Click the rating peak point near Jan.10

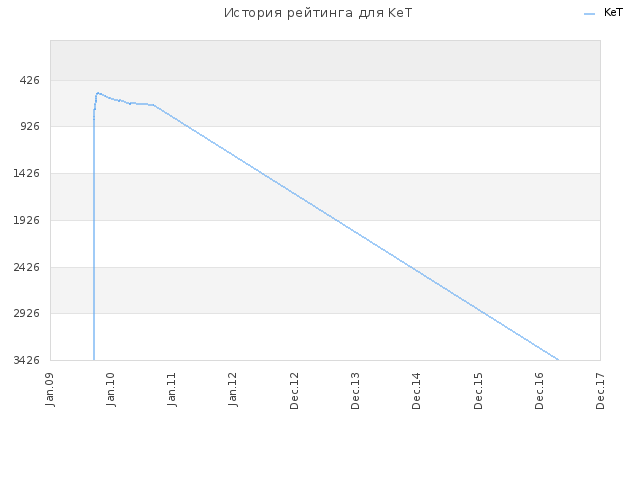click(98, 93)
